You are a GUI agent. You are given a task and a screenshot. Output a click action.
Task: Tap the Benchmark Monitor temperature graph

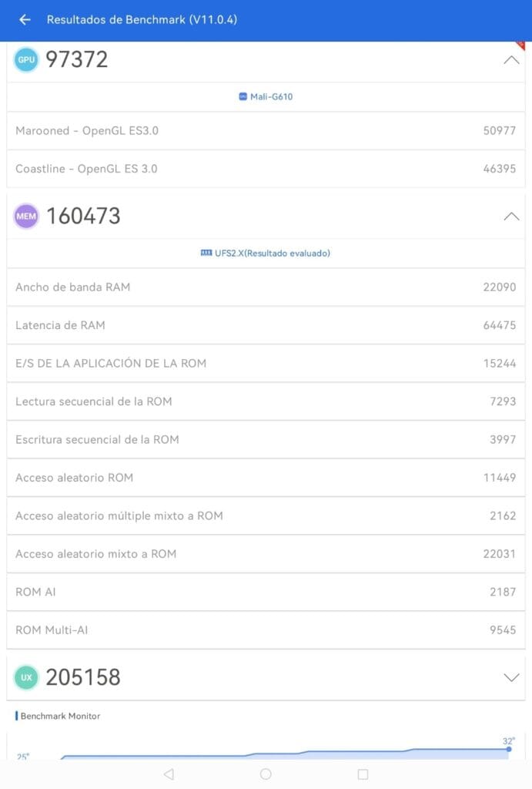(x=266, y=749)
